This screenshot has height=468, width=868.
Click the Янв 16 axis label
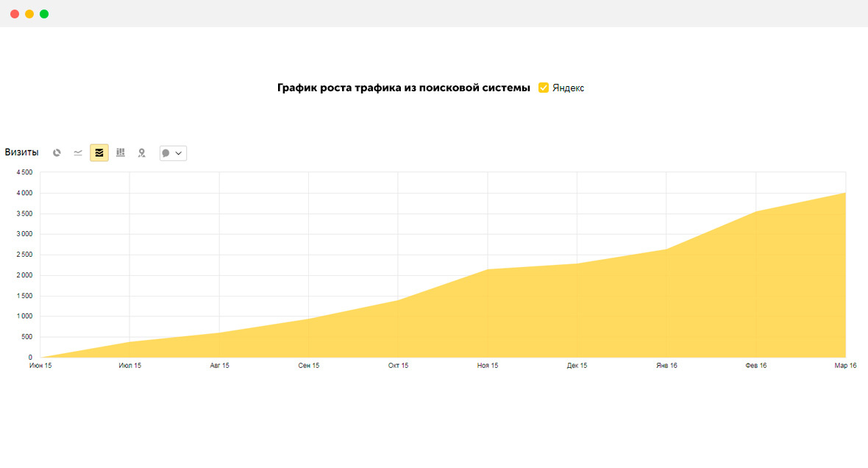(x=666, y=366)
